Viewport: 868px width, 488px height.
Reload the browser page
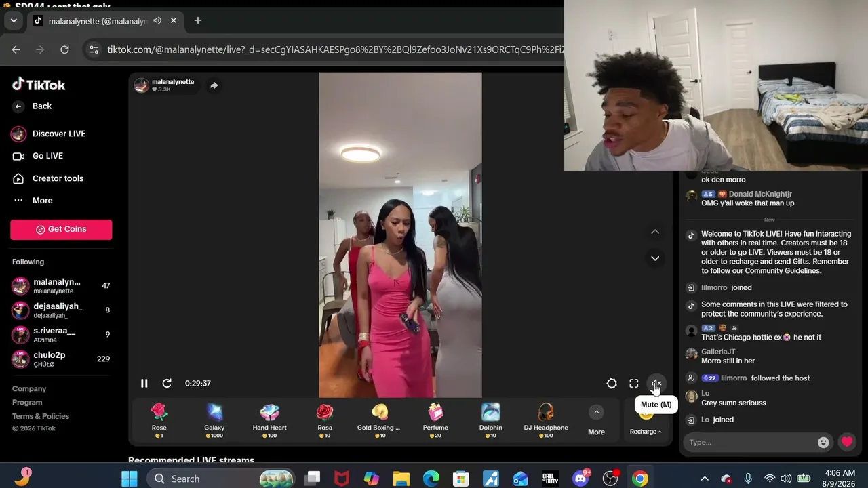pyautogui.click(x=64, y=49)
